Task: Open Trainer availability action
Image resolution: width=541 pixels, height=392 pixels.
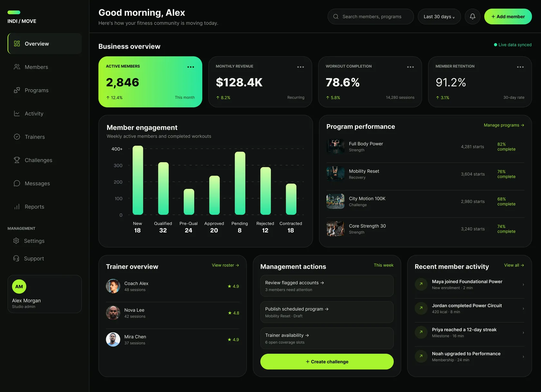Action: coord(327,339)
